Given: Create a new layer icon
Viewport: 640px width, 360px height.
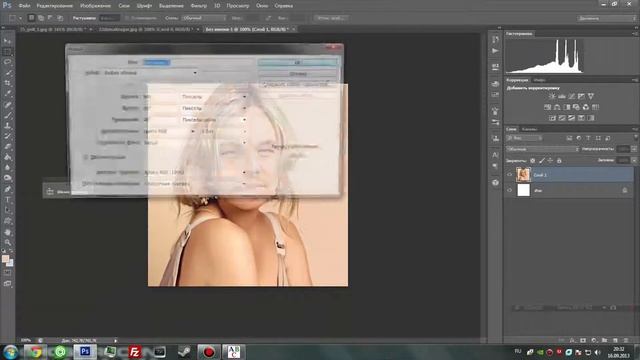Looking at the screenshot, I should coord(615,340).
